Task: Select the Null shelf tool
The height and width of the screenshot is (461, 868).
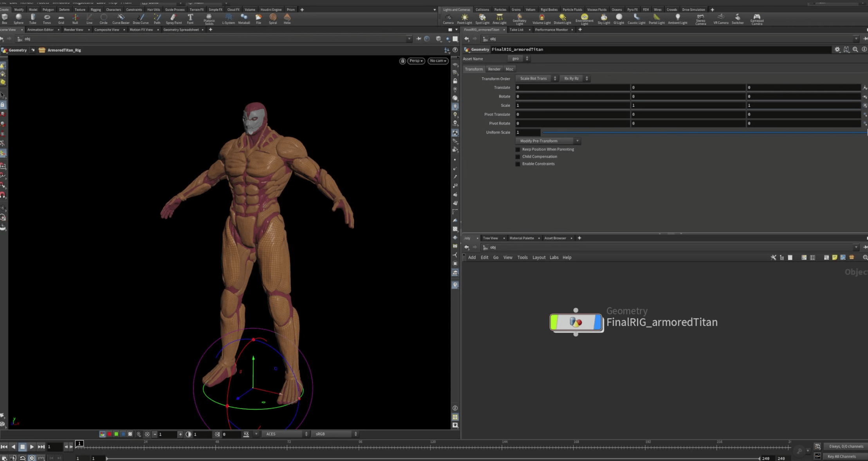Action: [x=75, y=19]
